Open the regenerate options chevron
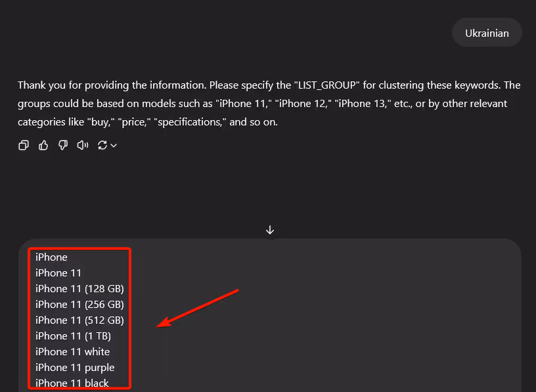The width and height of the screenshot is (536, 392). (x=114, y=146)
